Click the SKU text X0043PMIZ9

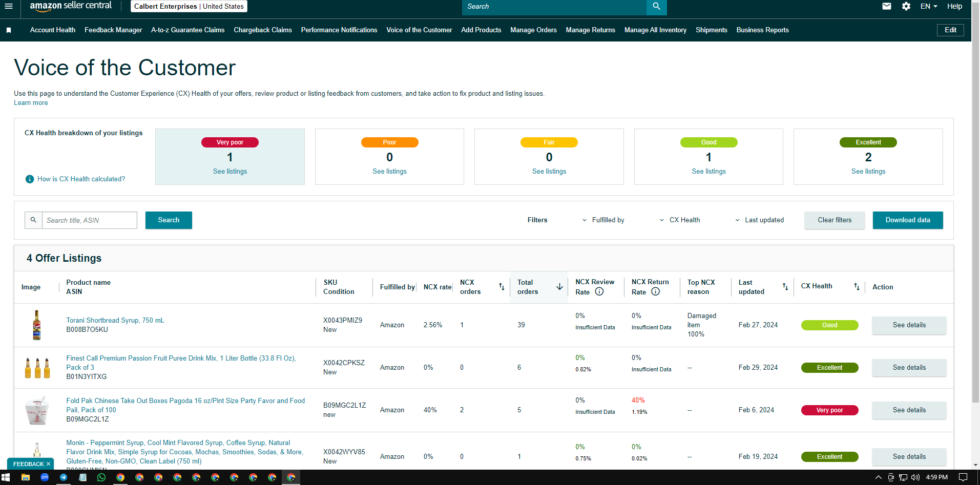tap(343, 321)
